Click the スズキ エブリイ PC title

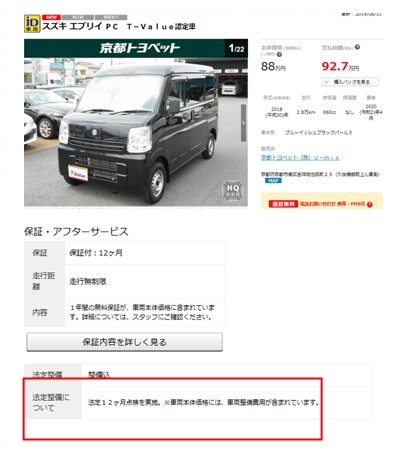click(x=80, y=27)
